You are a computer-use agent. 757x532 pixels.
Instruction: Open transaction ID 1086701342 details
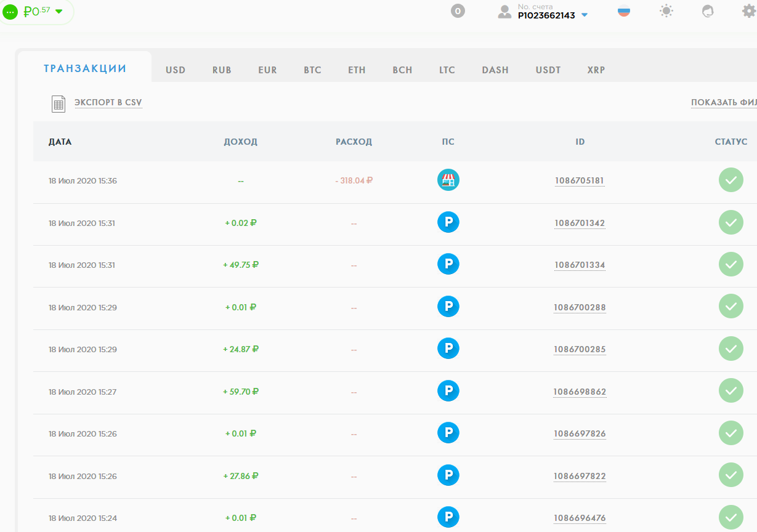[x=580, y=223]
